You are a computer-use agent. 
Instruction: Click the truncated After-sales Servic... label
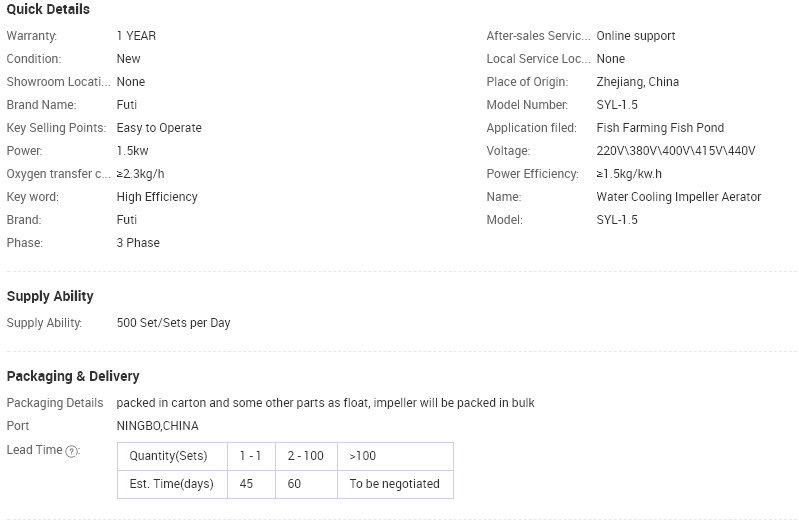(x=538, y=36)
